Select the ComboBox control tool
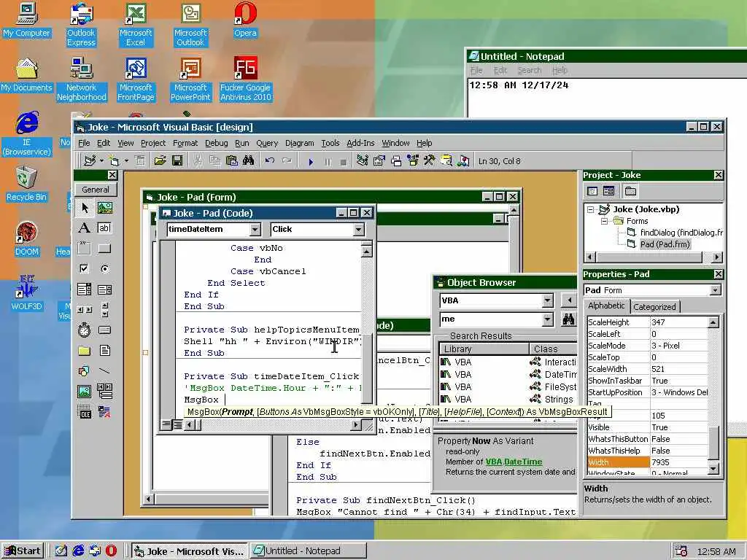Image resolution: width=747 pixels, height=560 pixels. point(85,289)
